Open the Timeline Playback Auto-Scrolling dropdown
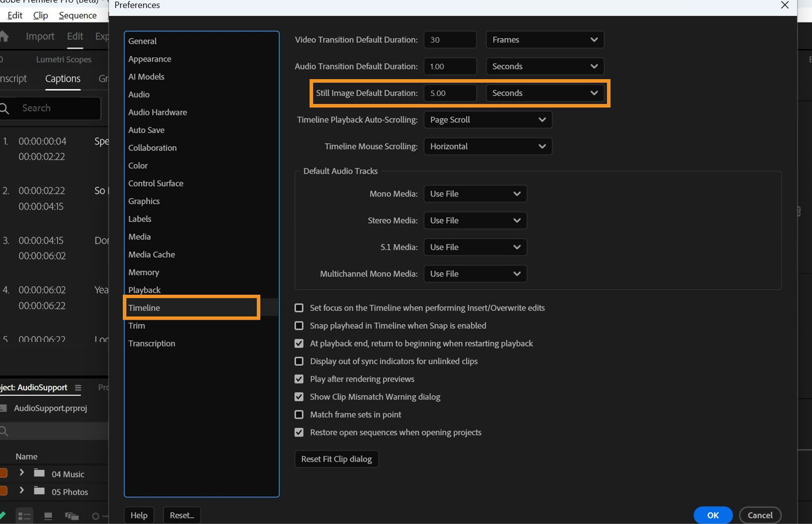Screen dimensions: 812x524 pyautogui.click(x=487, y=120)
